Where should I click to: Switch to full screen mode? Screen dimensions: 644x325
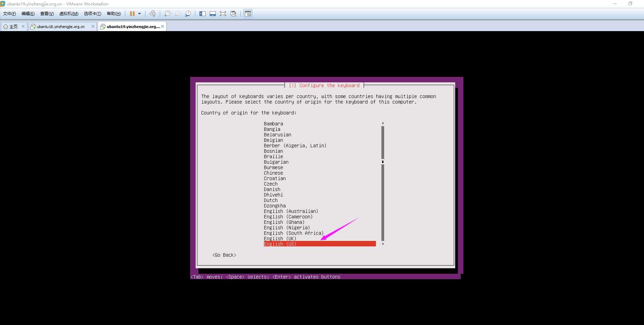pyautogui.click(x=223, y=14)
